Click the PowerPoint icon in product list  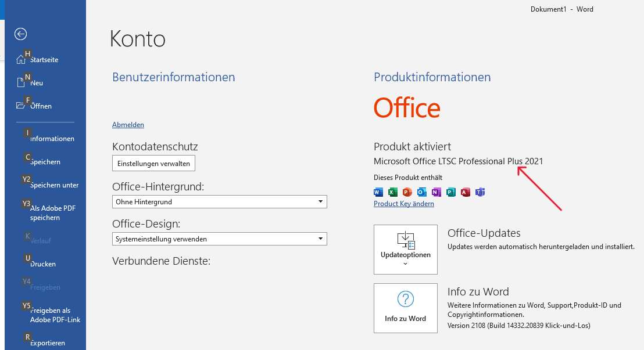tap(407, 192)
